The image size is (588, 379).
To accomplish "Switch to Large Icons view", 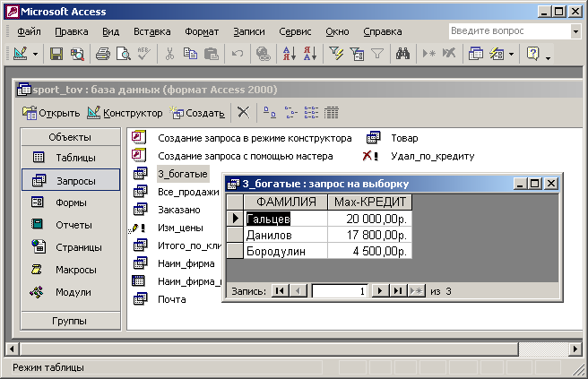I will tap(269, 112).
